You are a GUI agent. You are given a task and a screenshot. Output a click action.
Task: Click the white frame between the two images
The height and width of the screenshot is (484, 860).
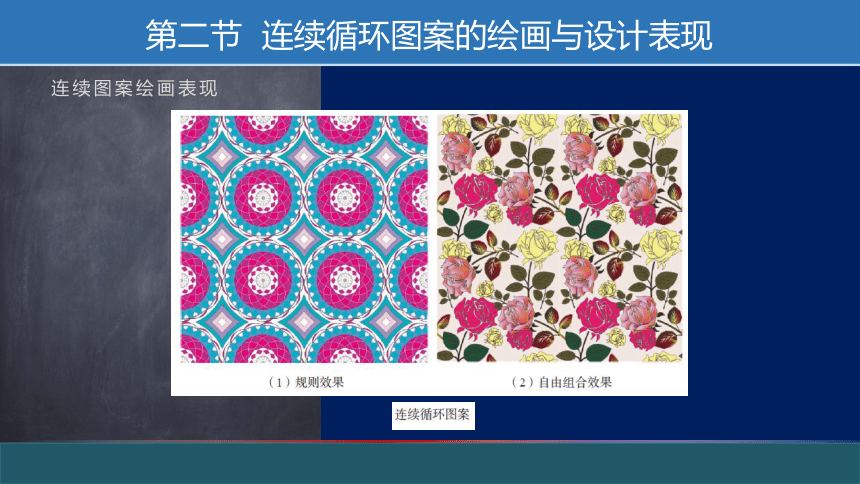coord(432,239)
